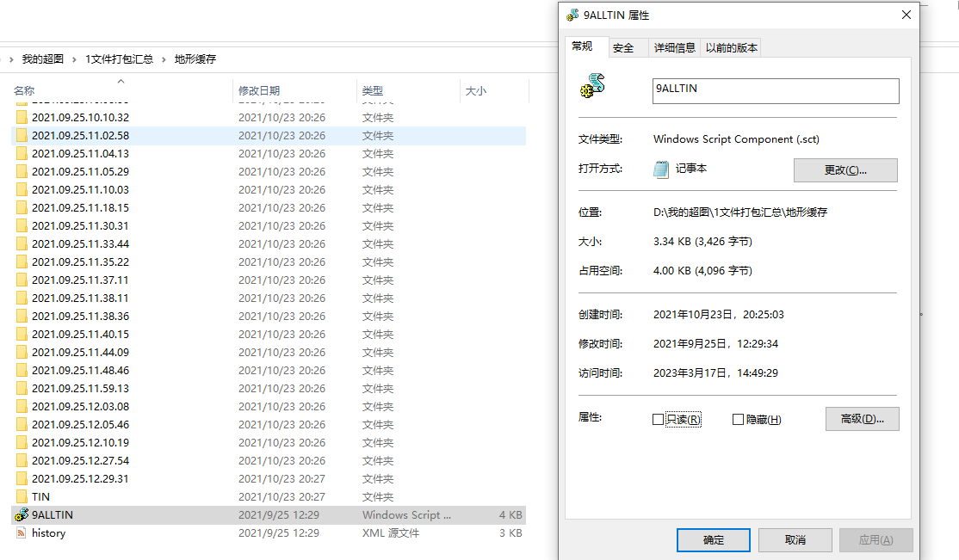Click title bar icon of 9ALLTIN 属性 dialog

click(x=572, y=15)
